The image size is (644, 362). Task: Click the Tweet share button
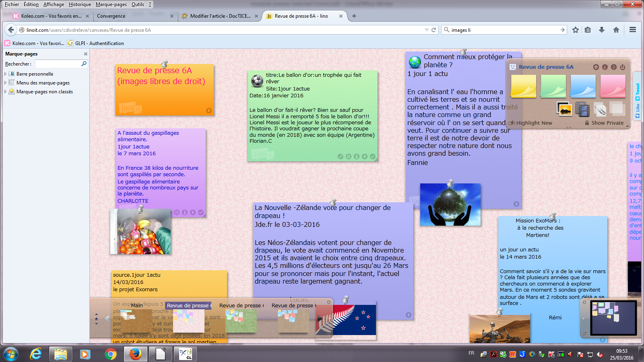pos(638,92)
